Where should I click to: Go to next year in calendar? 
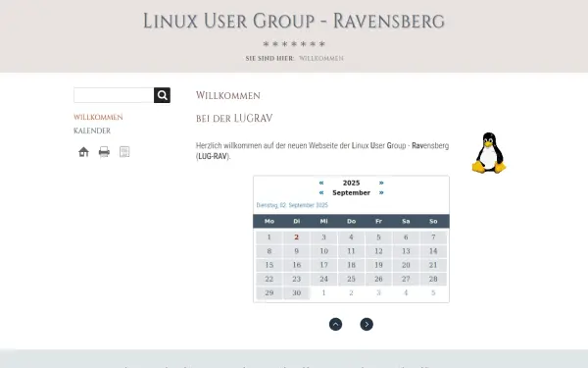pos(381,183)
